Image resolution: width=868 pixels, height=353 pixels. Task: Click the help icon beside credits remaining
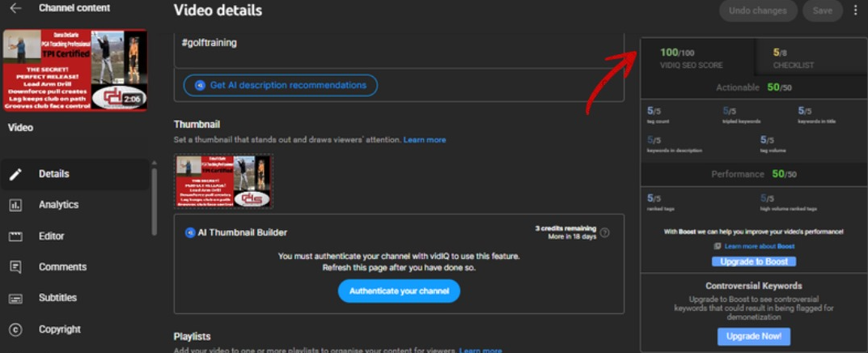pos(605,233)
